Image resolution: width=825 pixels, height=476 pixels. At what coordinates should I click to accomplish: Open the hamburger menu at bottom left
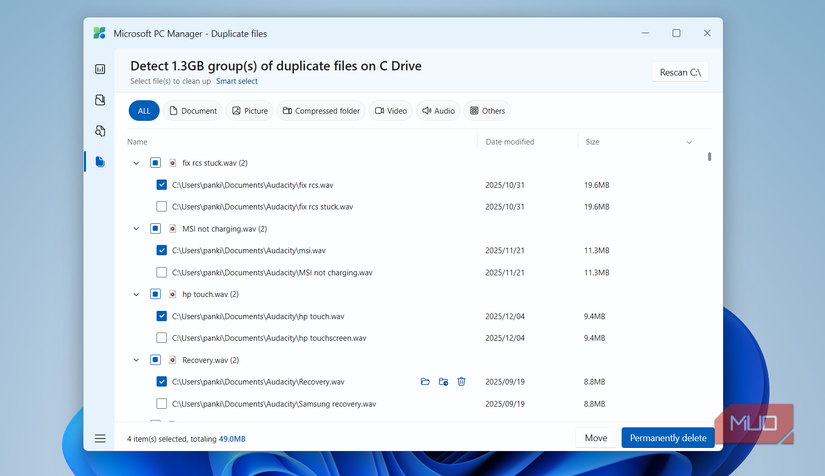tap(100, 438)
